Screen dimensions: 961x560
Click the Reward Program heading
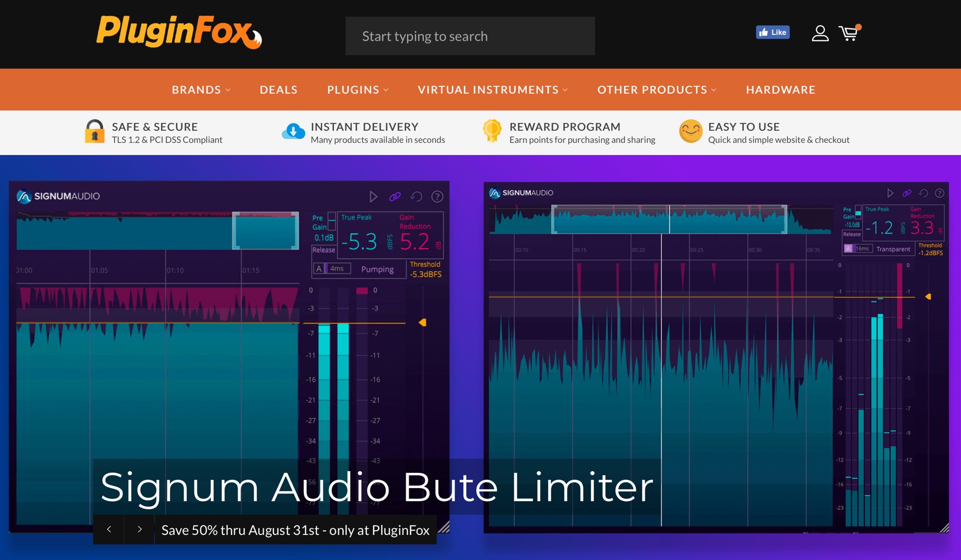(565, 127)
